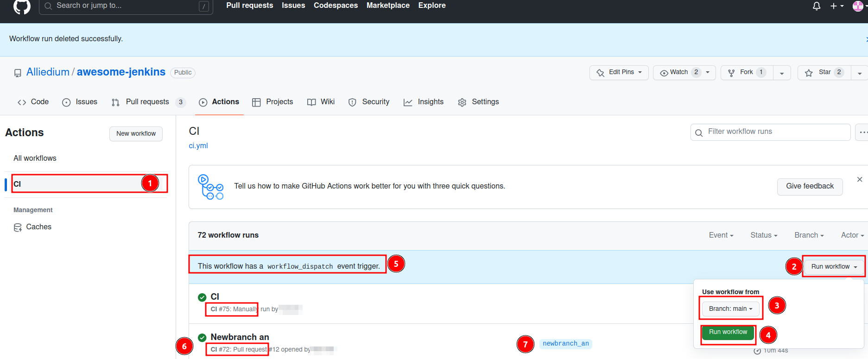Open Issues in top navigation
The width and height of the screenshot is (868, 359).
[x=293, y=6]
